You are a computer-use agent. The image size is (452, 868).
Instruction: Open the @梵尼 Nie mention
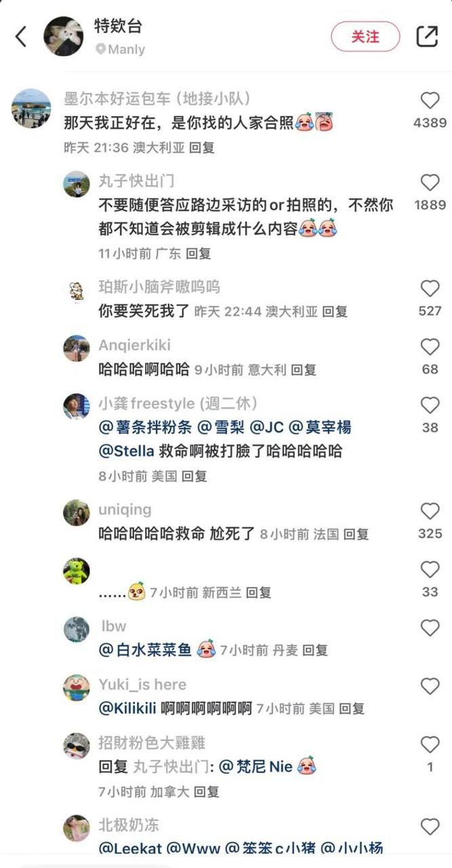coord(255,767)
